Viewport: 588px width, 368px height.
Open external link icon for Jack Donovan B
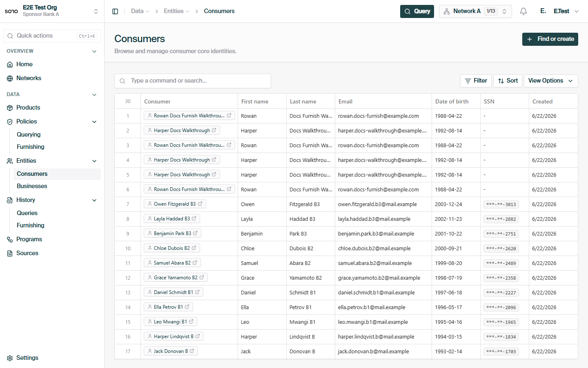tap(192, 351)
